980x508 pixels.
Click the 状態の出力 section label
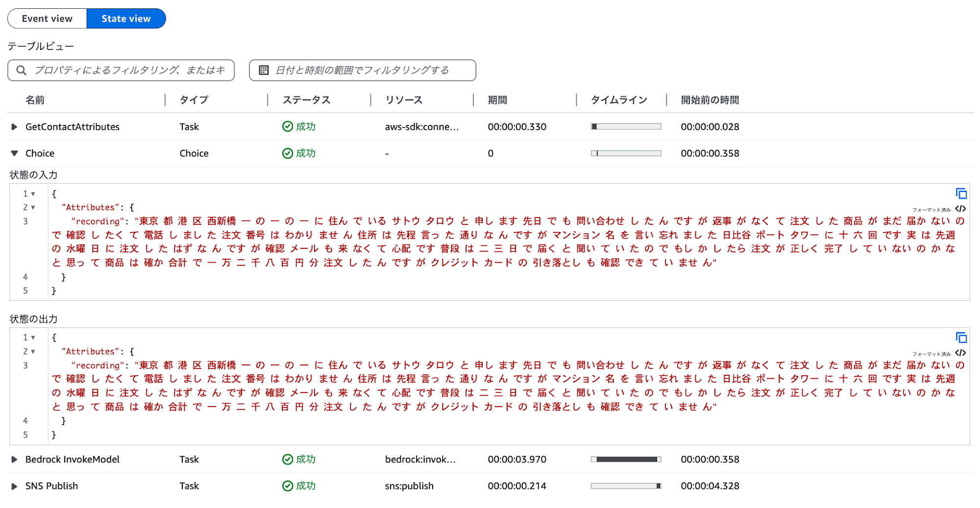tap(34, 319)
